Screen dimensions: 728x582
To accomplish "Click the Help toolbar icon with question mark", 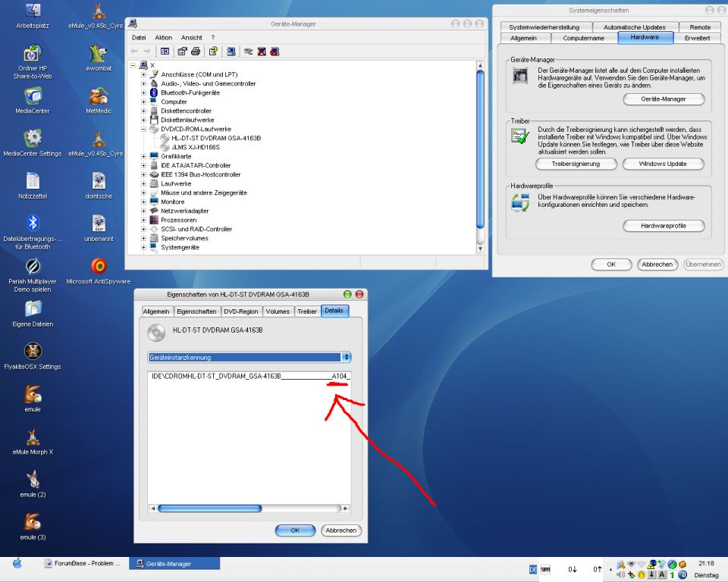I will (213, 52).
